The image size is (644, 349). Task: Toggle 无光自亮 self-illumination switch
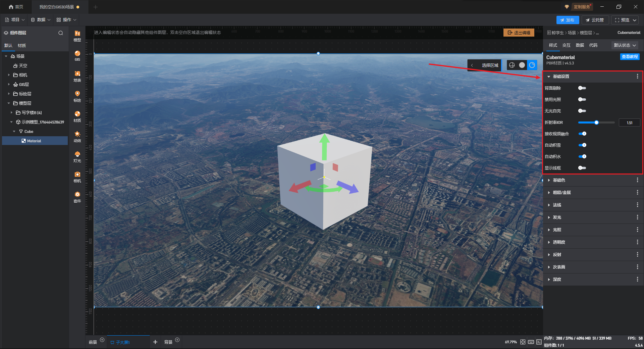(582, 111)
